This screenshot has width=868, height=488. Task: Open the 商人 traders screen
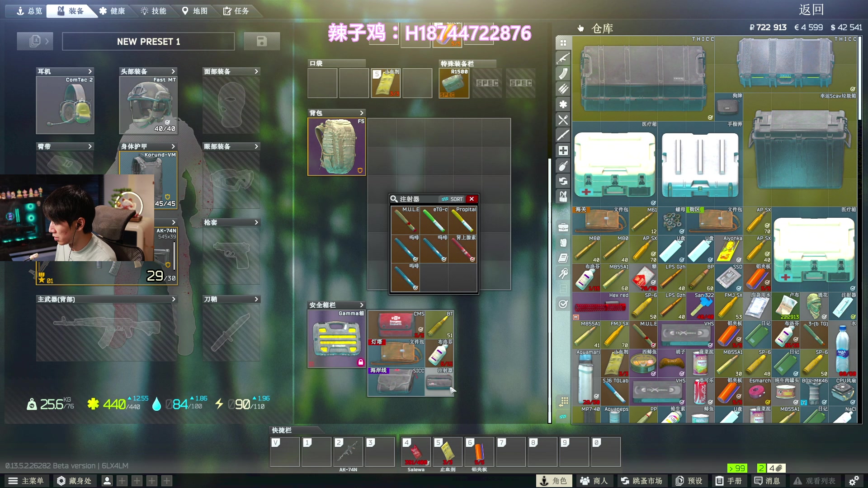tap(594, 481)
